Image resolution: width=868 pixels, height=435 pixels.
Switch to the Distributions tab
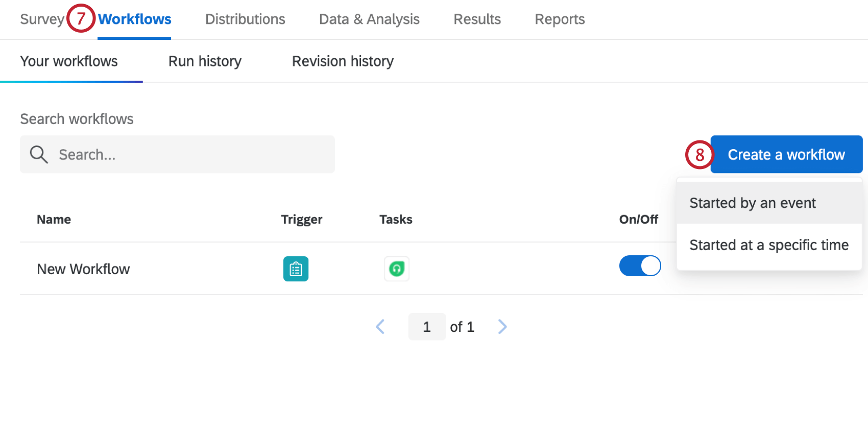click(245, 19)
